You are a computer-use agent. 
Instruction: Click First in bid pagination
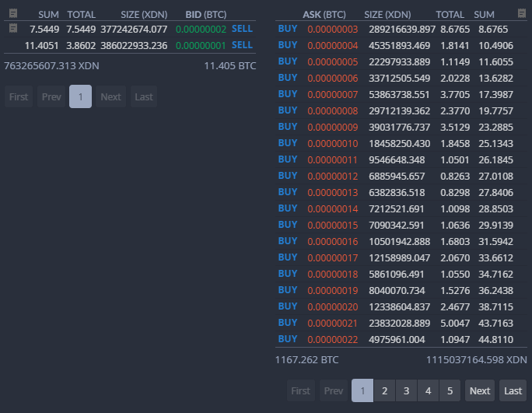coord(19,96)
